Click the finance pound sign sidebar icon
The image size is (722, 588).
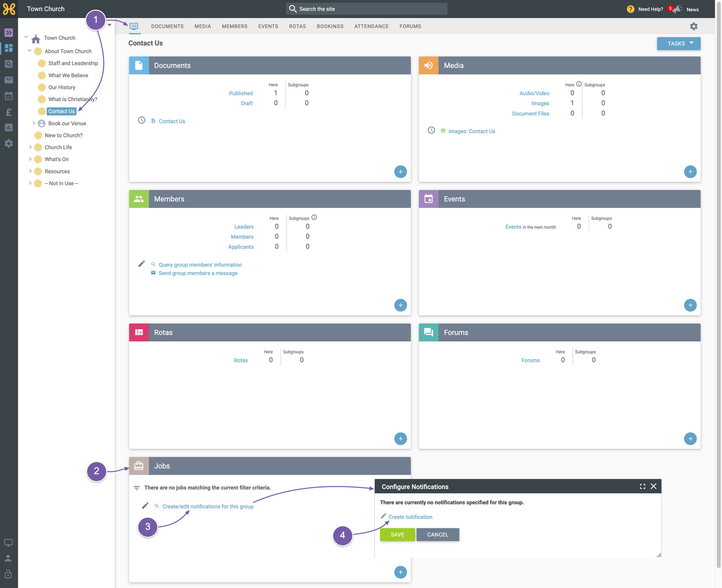(9, 112)
